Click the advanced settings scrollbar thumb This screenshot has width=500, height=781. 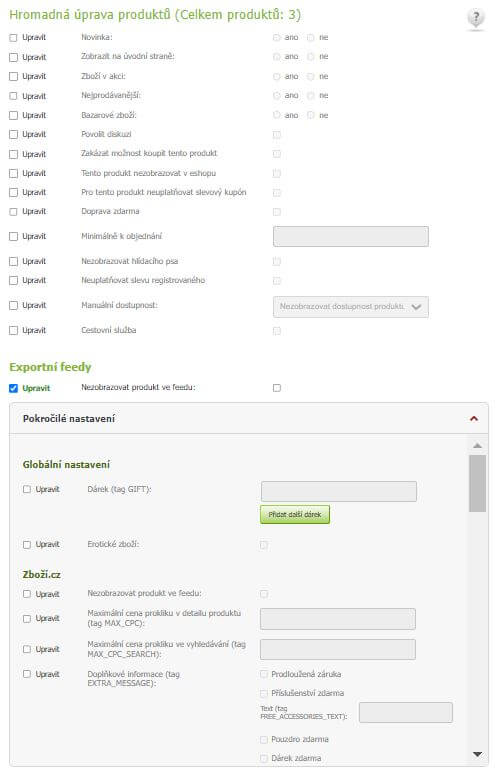click(477, 483)
